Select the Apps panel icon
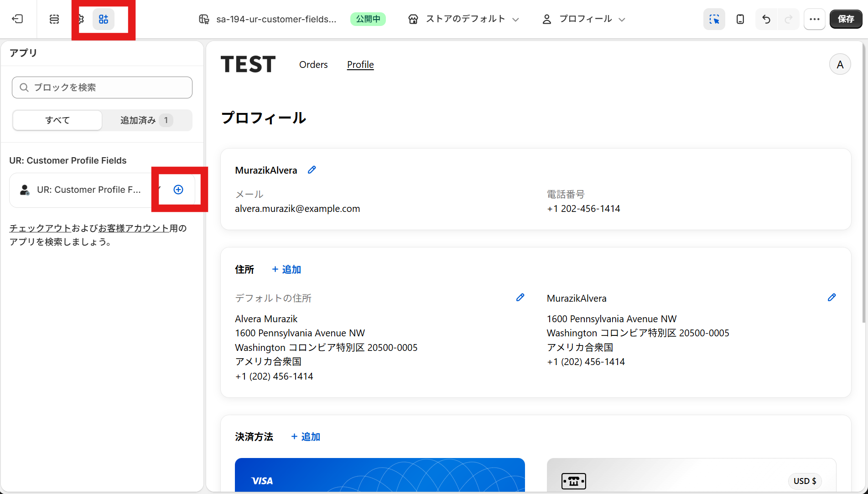The width and height of the screenshot is (868, 494). [104, 19]
